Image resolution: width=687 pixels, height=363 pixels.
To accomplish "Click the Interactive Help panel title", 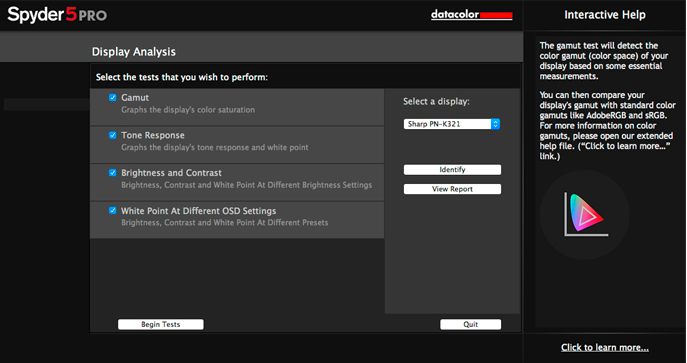I will (x=605, y=15).
